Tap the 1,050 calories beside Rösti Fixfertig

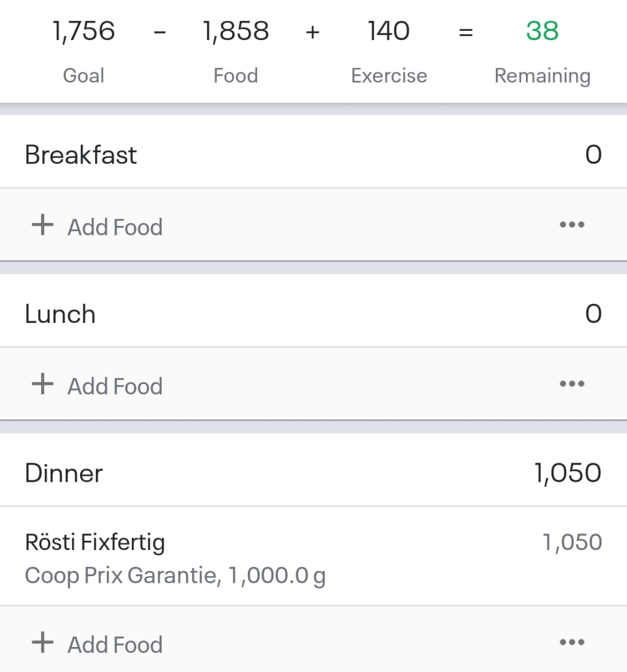coord(572,543)
